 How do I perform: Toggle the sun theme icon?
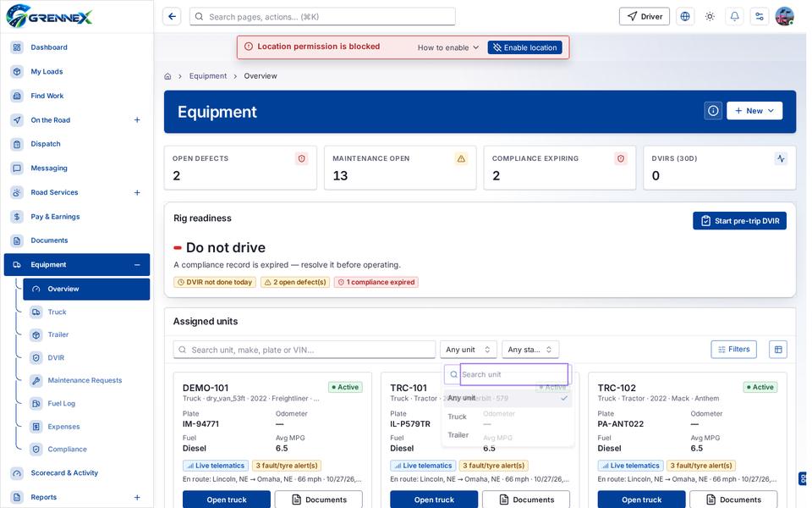[x=710, y=17]
